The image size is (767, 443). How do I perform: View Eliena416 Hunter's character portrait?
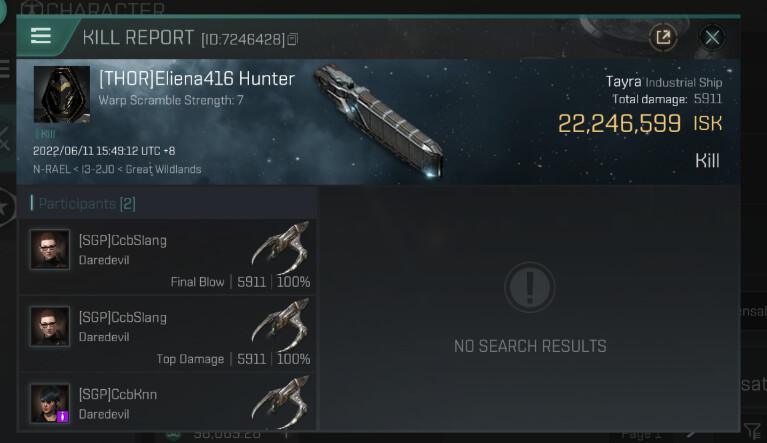[x=62, y=94]
